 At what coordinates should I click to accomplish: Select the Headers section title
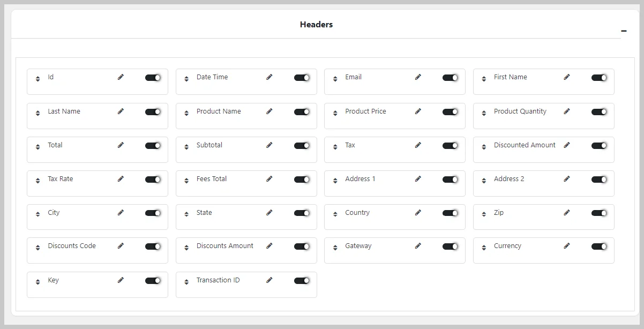[316, 25]
